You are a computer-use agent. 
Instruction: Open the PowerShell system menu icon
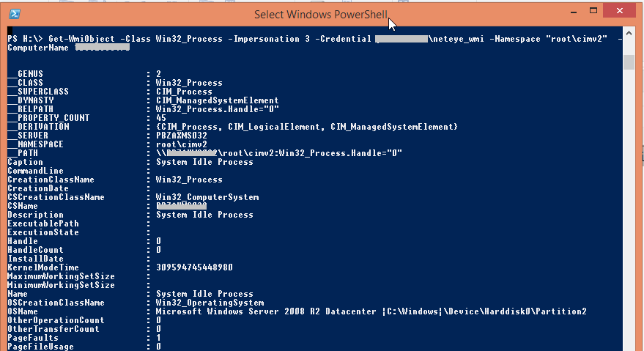tap(15, 14)
